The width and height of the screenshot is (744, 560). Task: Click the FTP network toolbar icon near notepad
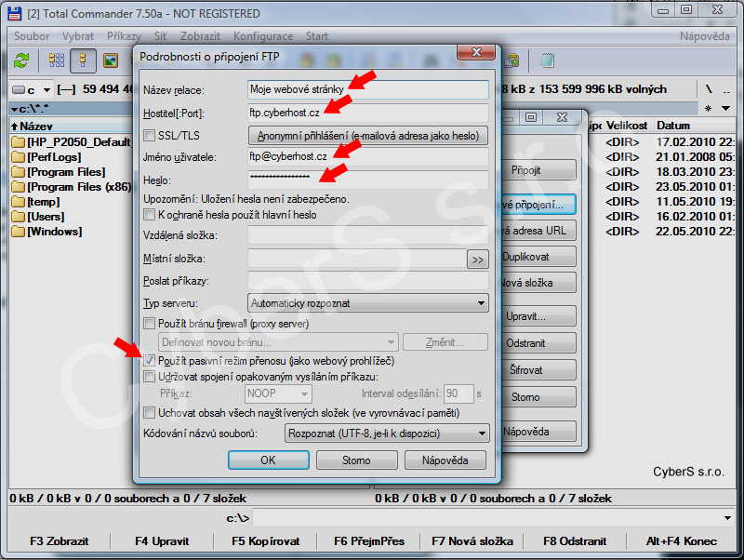pos(512,60)
